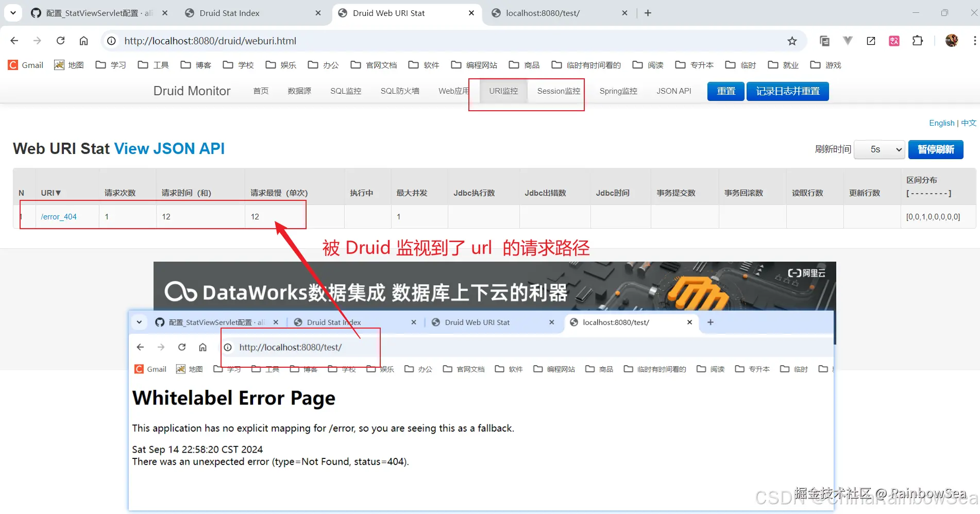Image resolution: width=980 pixels, height=514 pixels.
Task: Open Gmail from the bookmarks bar
Action: click(25, 65)
